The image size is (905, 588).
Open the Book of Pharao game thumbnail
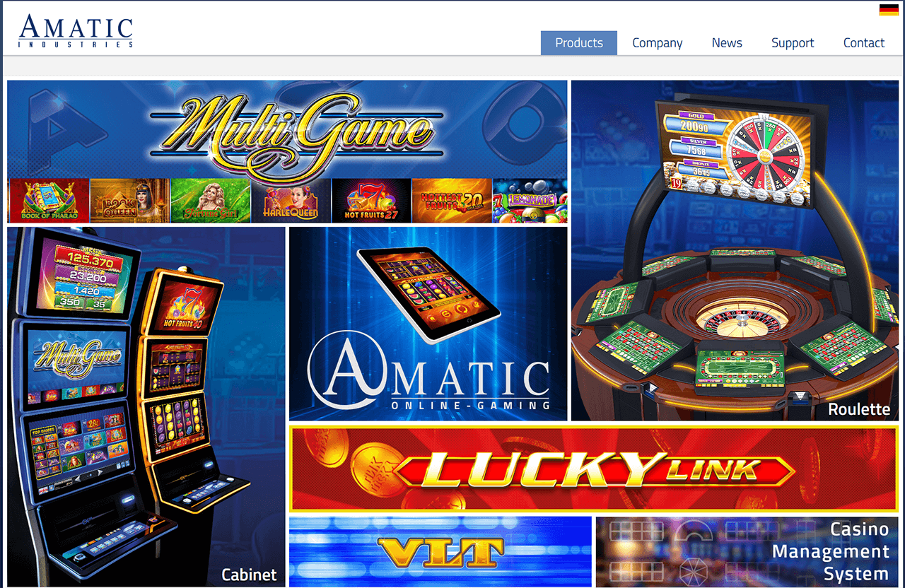[48, 201]
